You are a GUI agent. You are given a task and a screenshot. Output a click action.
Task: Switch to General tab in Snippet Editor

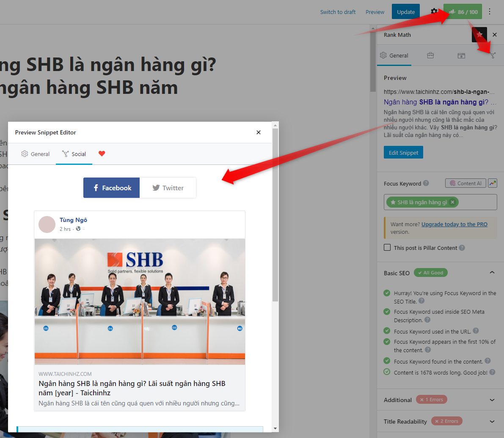(x=36, y=154)
